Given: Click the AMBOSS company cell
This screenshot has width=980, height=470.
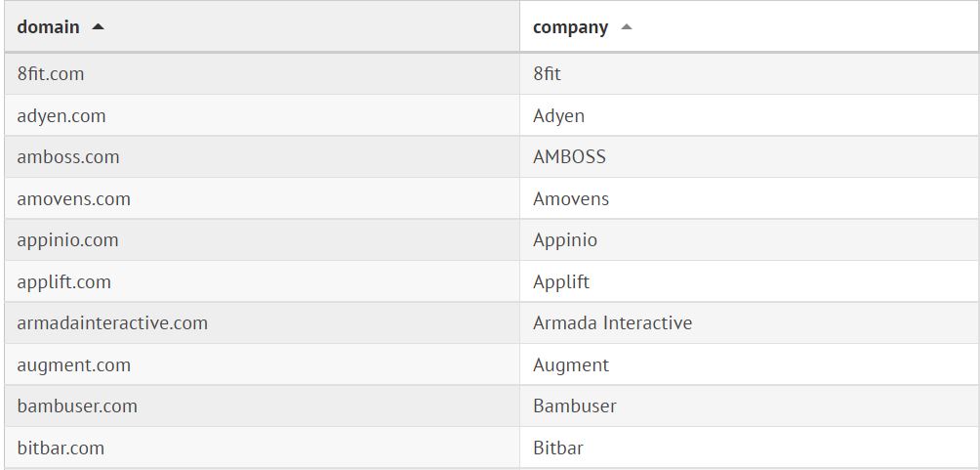Looking at the screenshot, I should pos(569,157).
